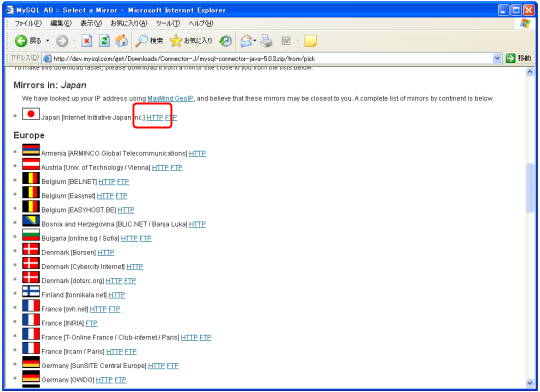Open the Mail envelope icon

(246, 41)
